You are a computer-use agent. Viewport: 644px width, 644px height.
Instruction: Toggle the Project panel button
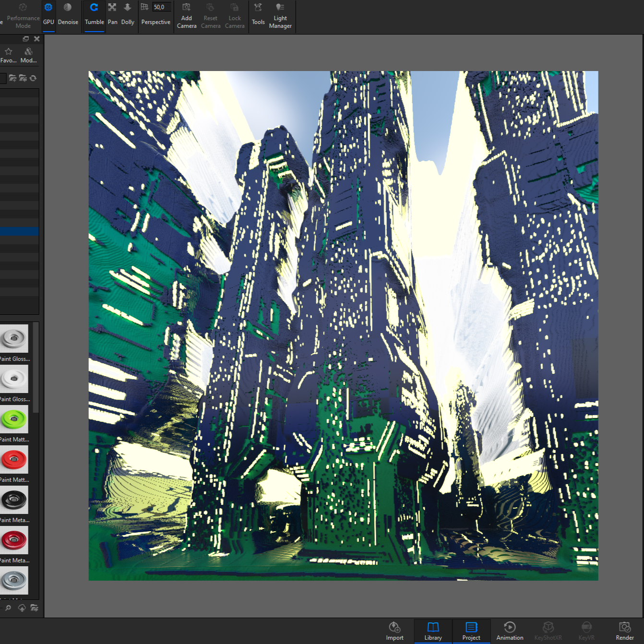click(471, 631)
